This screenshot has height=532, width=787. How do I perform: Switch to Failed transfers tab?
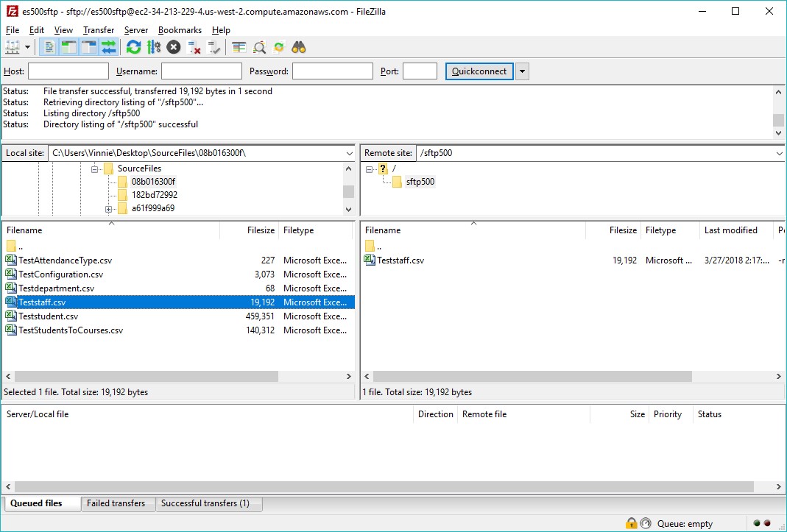118,503
